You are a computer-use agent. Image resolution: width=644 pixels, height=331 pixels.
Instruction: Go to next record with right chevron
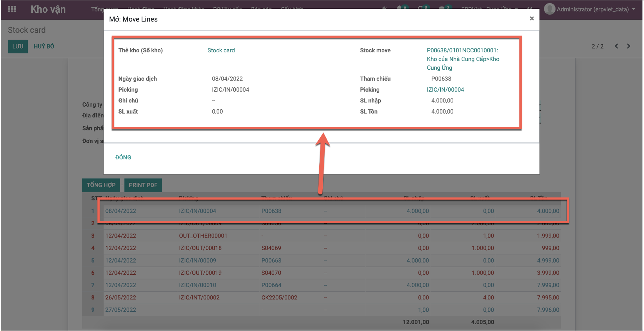pyautogui.click(x=629, y=46)
